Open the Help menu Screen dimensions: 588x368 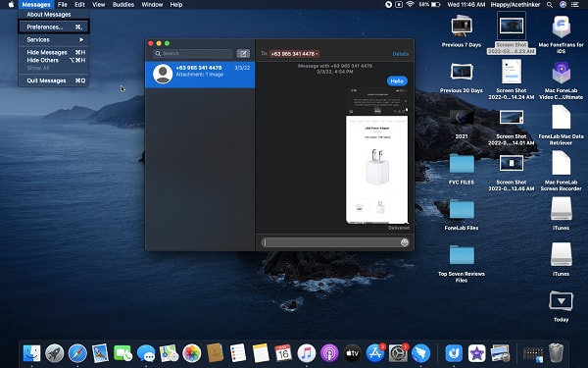coord(175,5)
